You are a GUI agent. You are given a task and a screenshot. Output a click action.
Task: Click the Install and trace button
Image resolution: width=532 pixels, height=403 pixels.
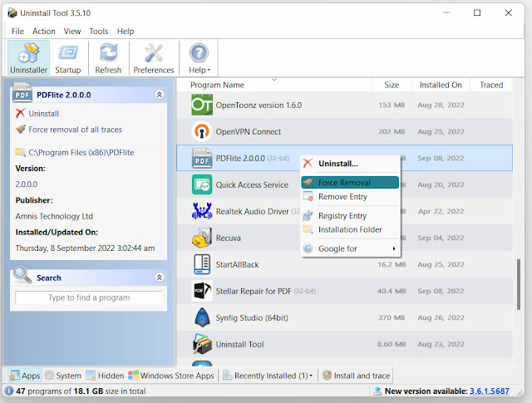click(357, 376)
